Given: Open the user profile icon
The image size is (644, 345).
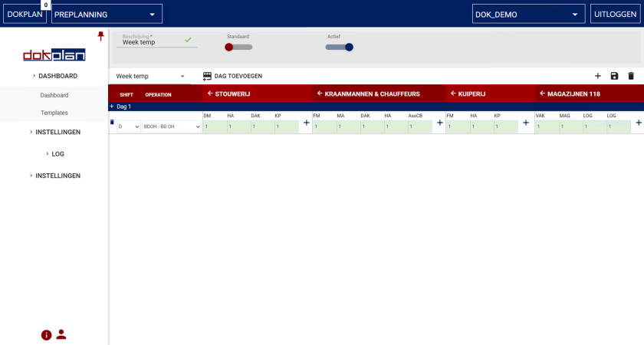Looking at the screenshot, I should pos(61,334).
